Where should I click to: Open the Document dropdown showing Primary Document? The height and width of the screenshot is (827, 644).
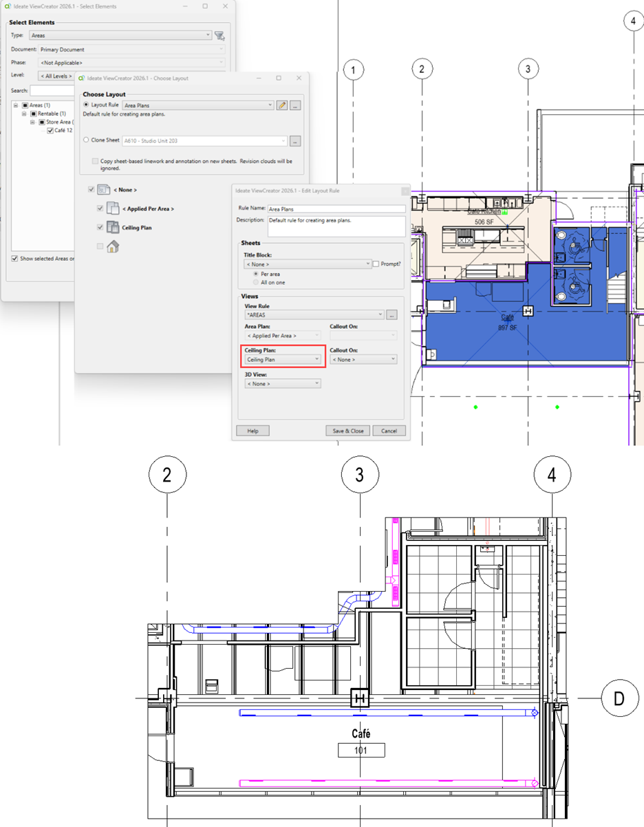pos(131,50)
